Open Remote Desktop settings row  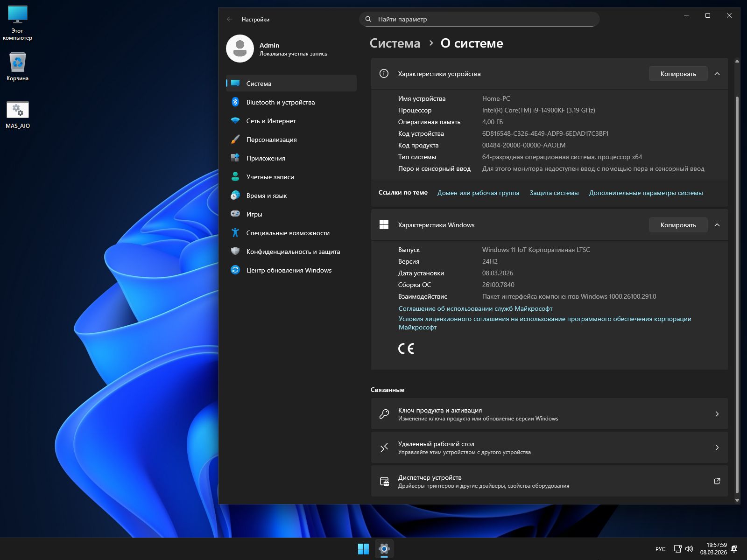(x=549, y=448)
